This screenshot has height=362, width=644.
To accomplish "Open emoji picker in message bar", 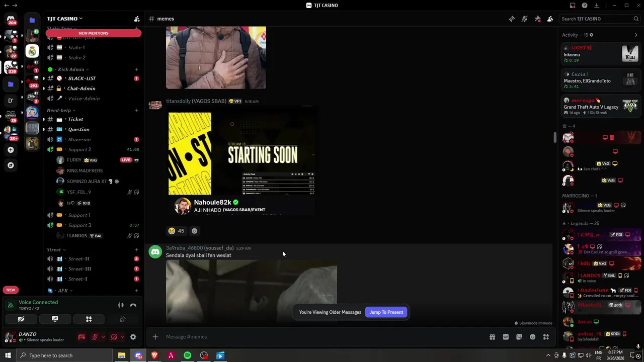I will coord(533,337).
